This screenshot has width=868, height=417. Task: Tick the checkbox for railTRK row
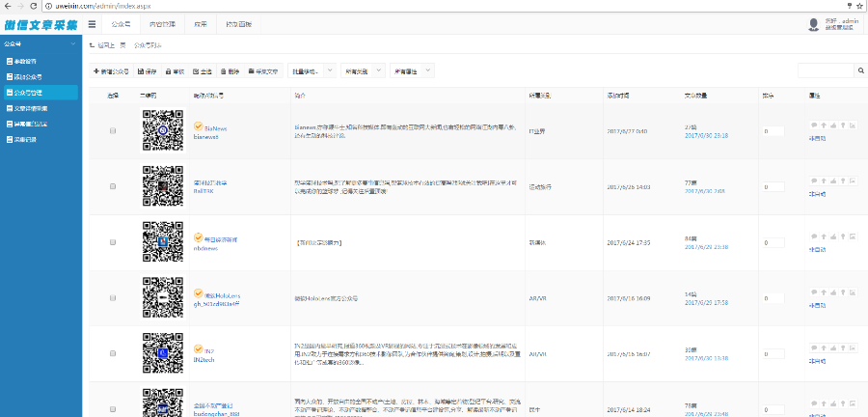[113, 186]
